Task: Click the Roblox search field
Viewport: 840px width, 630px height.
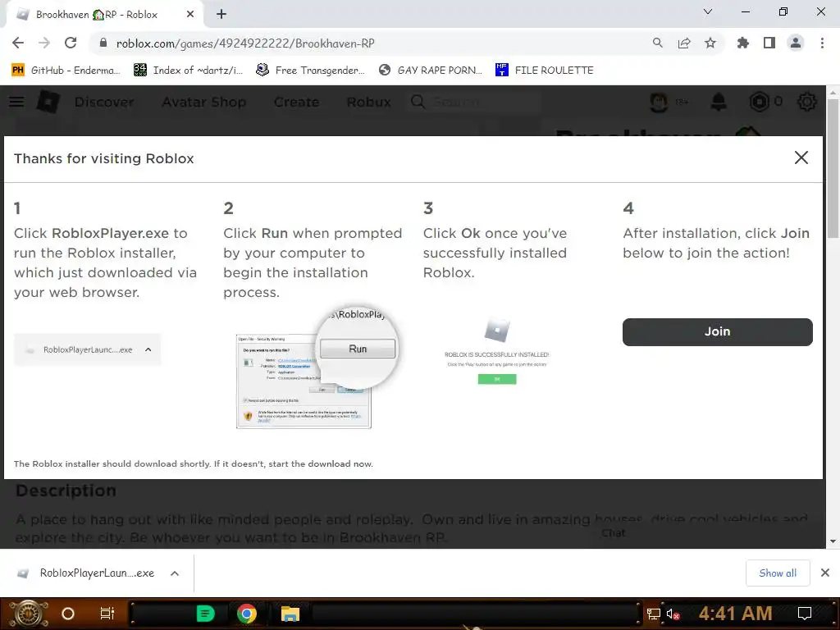Action: [475, 102]
